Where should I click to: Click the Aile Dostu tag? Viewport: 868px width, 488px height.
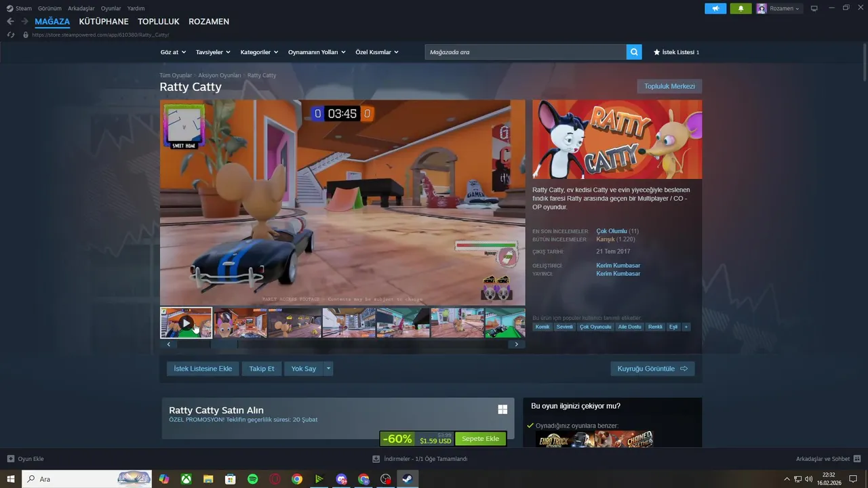pyautogui.click(x=629, y=327)
